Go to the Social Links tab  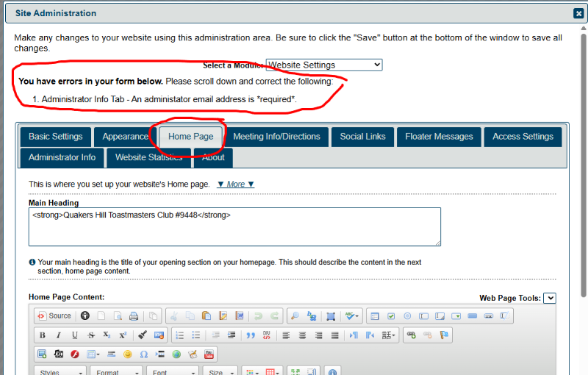[361, 137]
